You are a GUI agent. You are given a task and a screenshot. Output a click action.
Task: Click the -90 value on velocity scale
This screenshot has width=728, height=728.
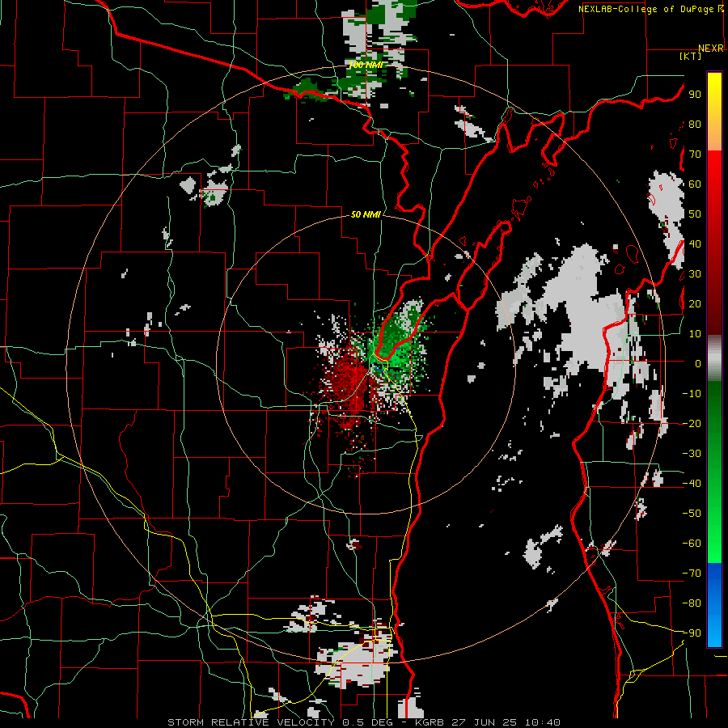click(x=692, y=633)
